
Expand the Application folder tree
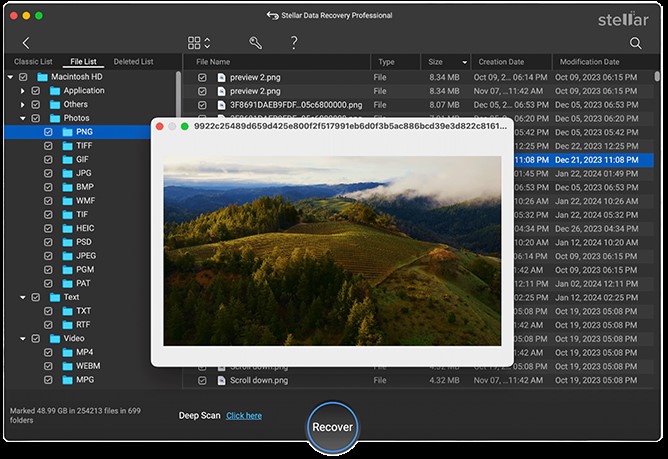[x=23, y=91]
